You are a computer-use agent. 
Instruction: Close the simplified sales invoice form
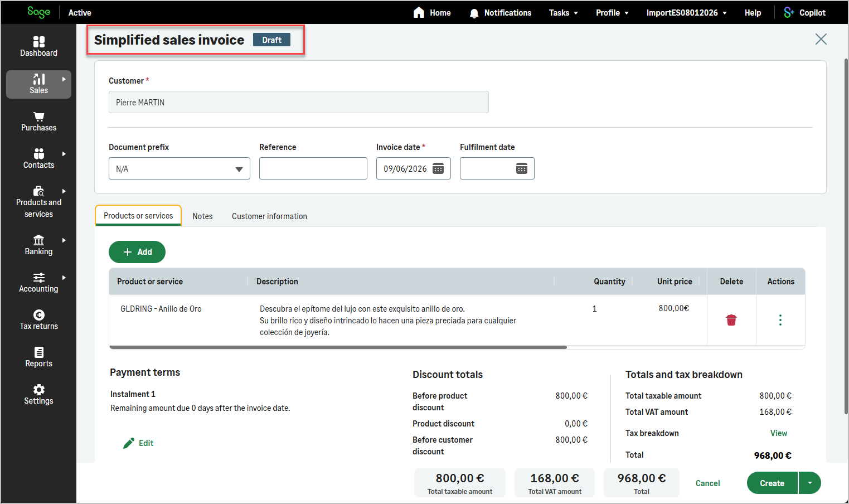(x=821, y=39)
